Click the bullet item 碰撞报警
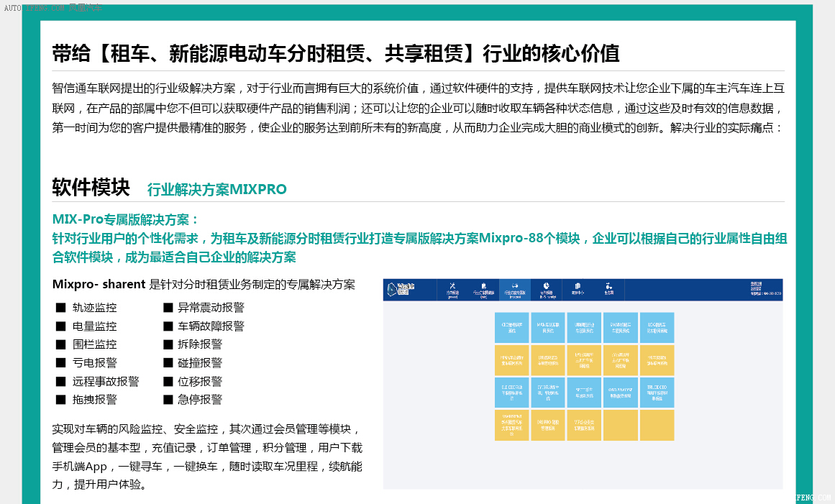 click(200, 363)
